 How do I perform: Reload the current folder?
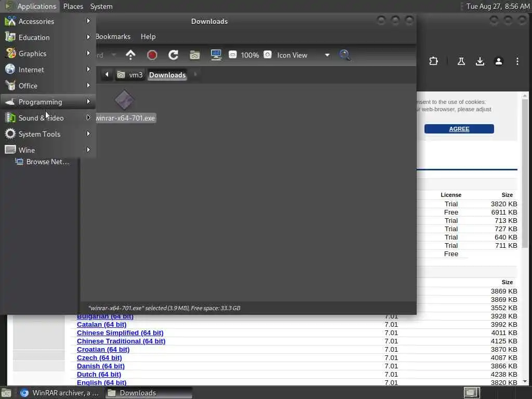[x=174, y=55]
